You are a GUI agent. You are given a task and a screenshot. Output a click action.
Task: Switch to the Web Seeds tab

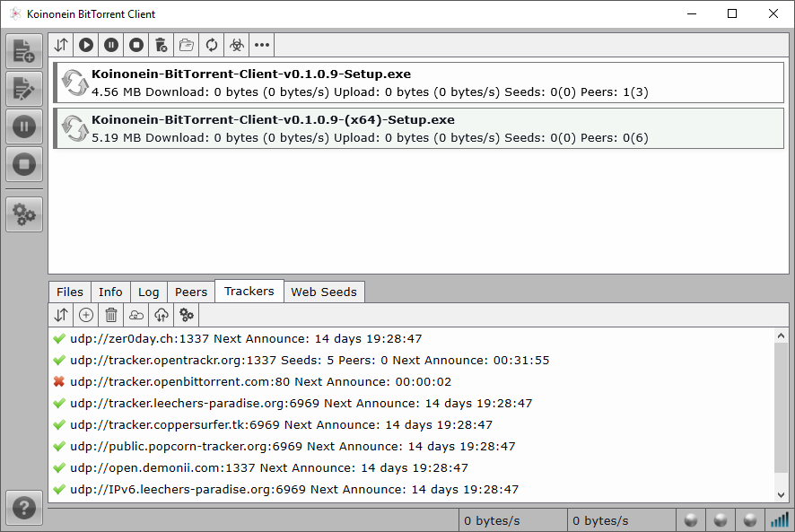click(324, 292)
